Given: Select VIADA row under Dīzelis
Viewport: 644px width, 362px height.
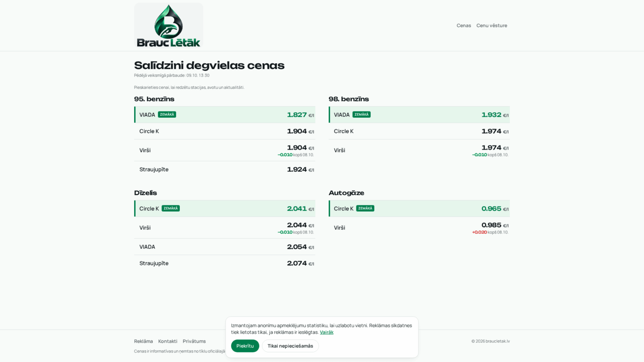Looking at the screenshot, I should point(225,247).
